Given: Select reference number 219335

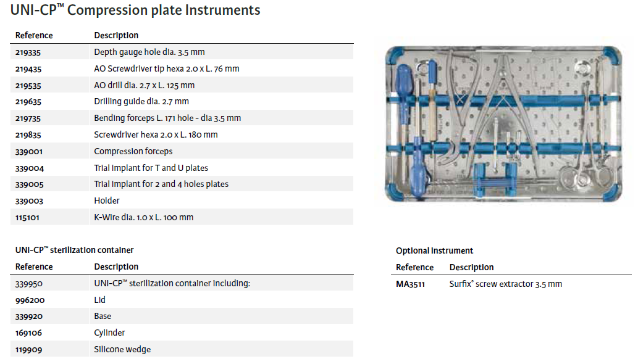Looking at the screenshot, I should coord(28,52).
